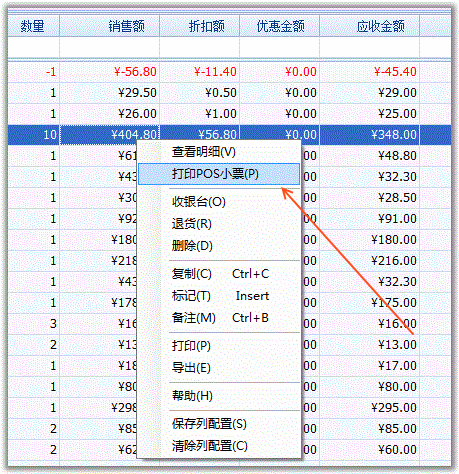The image size is (459, 474).
Task: Open 帮助(H) from the context menu
Action: [x=219, y=396]
